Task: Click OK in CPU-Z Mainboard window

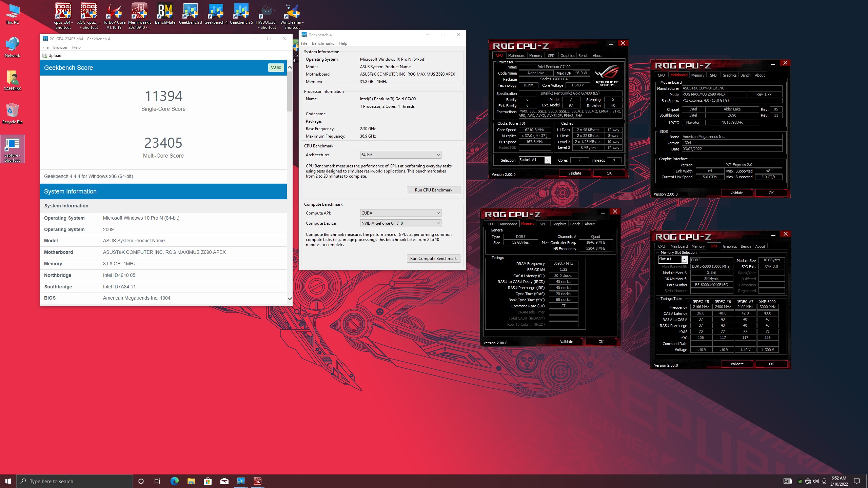Action: [x=771, y=193]
